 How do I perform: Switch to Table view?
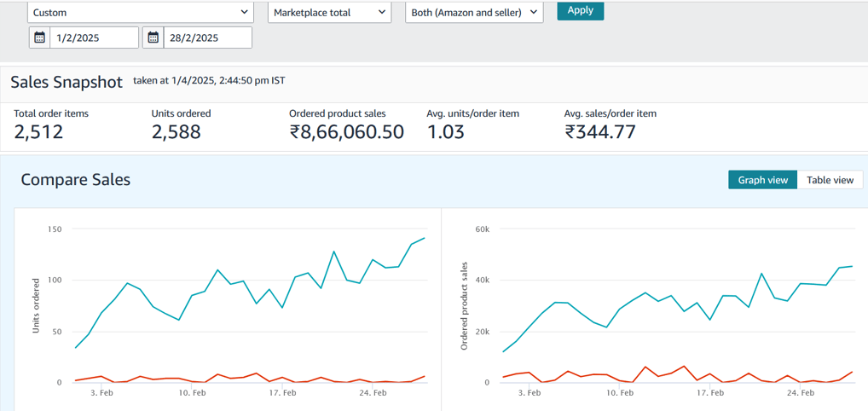(830, 180)
